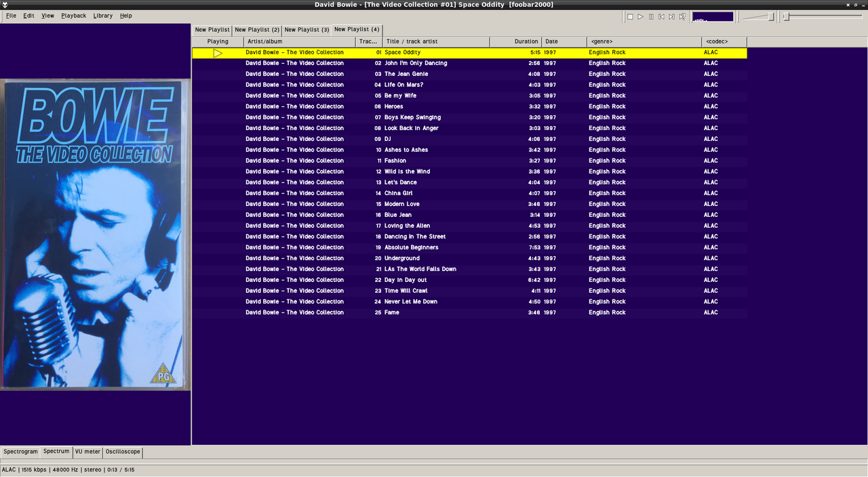The image size is (868, 477).
Task: Switch to the first New Playlist tab
Action: coord(212,30)
